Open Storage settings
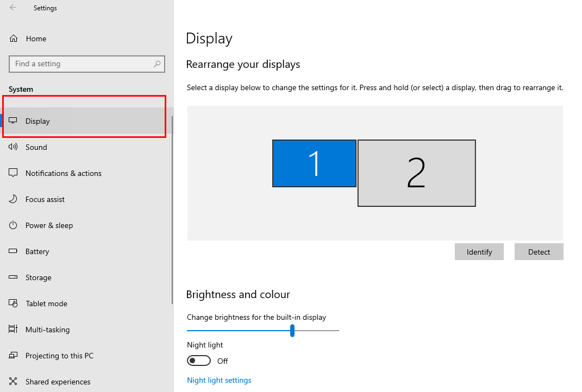 87,277
